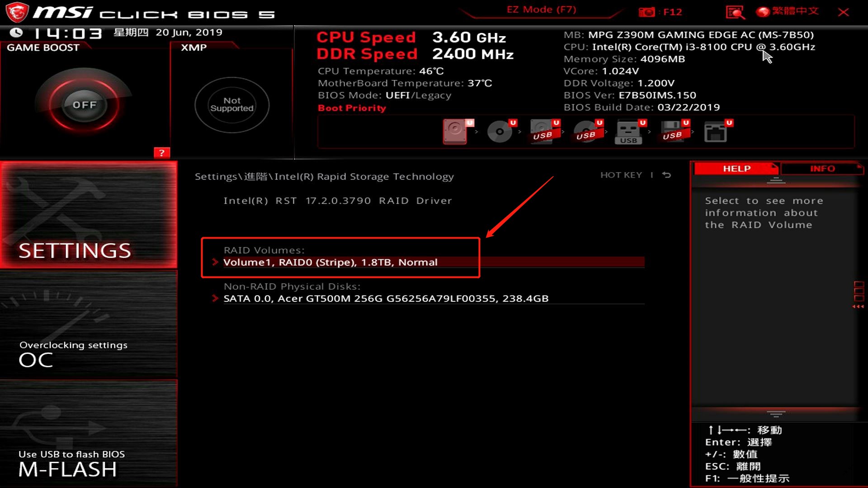Viewport: 868px width, 488px height.
Task: Select first USB boot priority device icon
Action: tap(542, 131)
